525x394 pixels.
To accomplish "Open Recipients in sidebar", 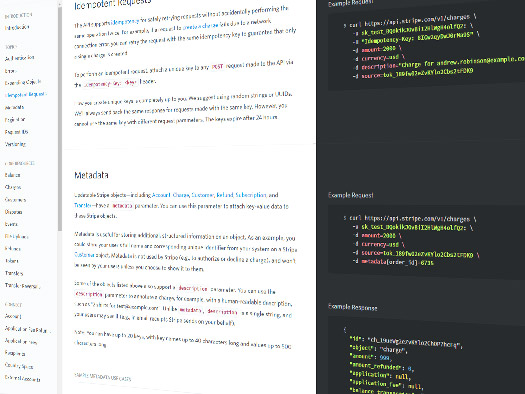I will tap(15, 353).
